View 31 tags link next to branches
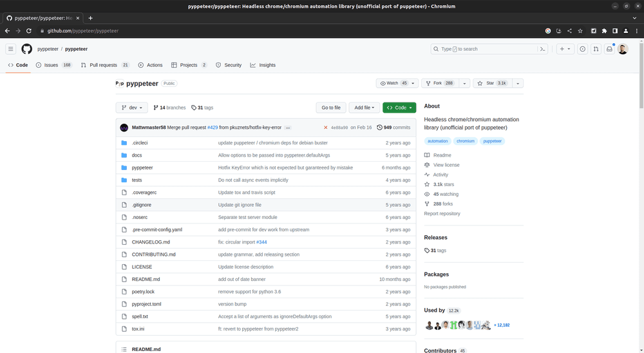The image size is (644, 353). coord(202,108)
